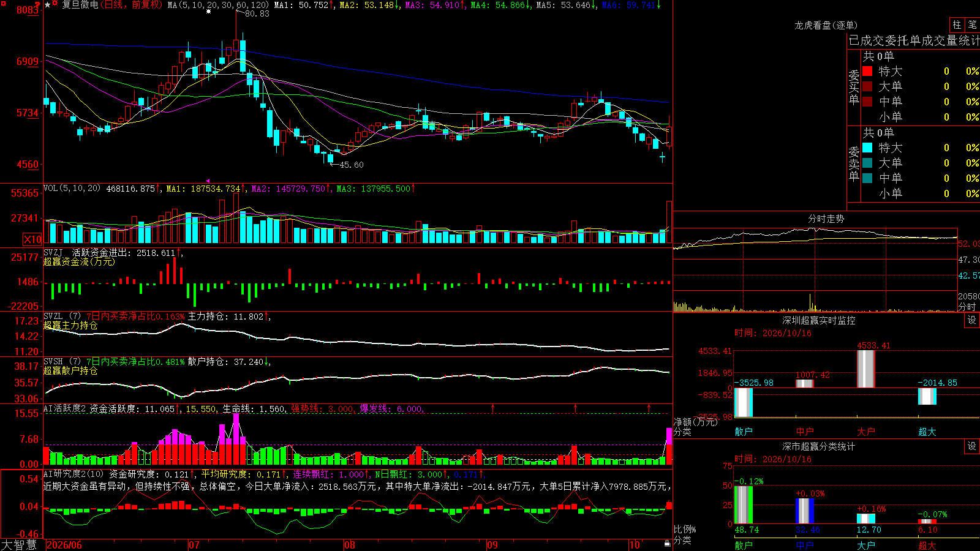Click the 超赢散户持仓 label
The image size is (980, 551).
[70, 370]
